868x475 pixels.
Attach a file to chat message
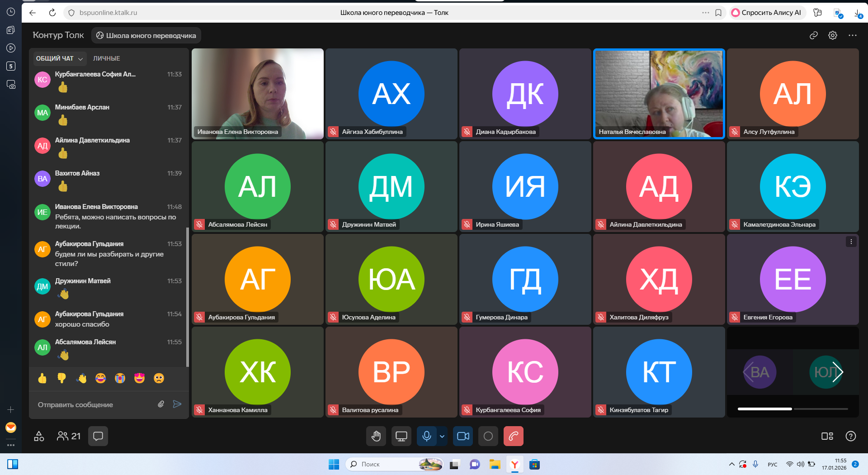click(x=161, y=404)
